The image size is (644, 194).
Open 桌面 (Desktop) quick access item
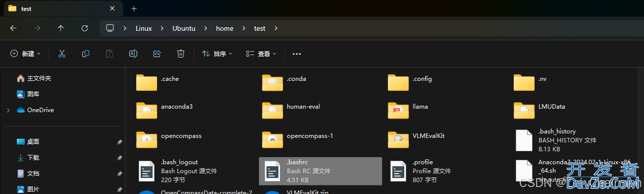coord(28,141)
